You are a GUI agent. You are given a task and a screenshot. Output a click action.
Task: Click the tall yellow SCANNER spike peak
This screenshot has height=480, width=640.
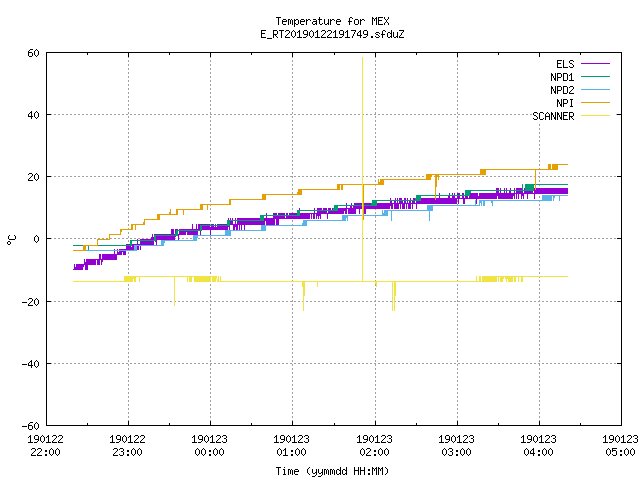click(362, 58)
